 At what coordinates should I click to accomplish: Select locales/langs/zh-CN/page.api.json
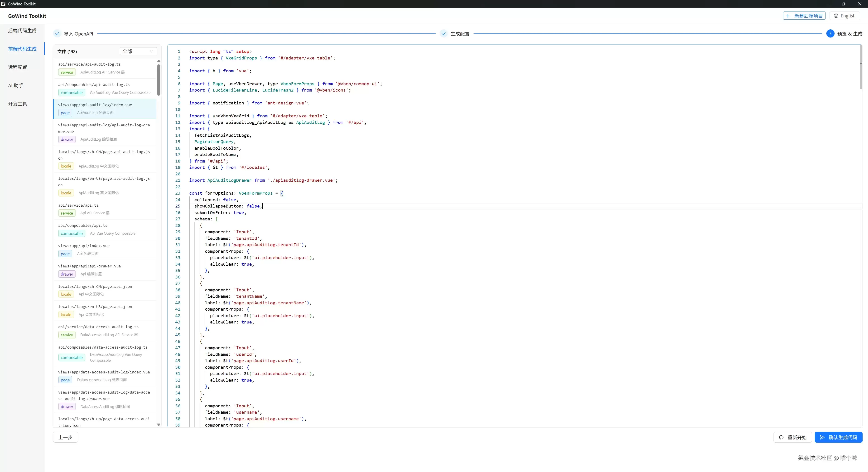105,290
